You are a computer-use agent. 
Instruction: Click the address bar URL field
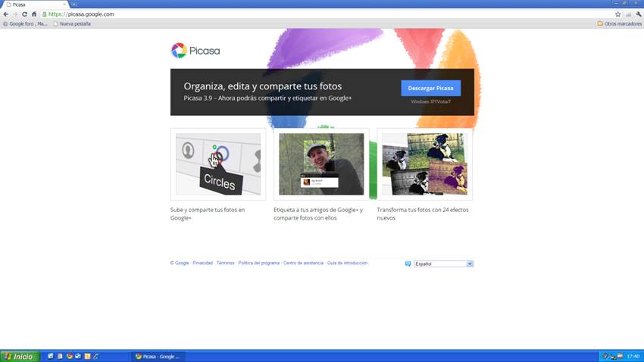pyautogui.click(x=329, y=14)
